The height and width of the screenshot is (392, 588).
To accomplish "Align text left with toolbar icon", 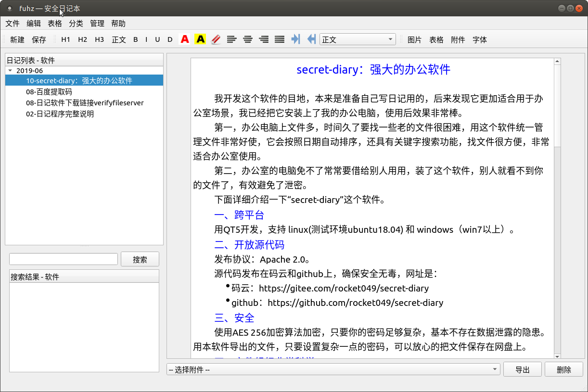I will click(232, 39).
